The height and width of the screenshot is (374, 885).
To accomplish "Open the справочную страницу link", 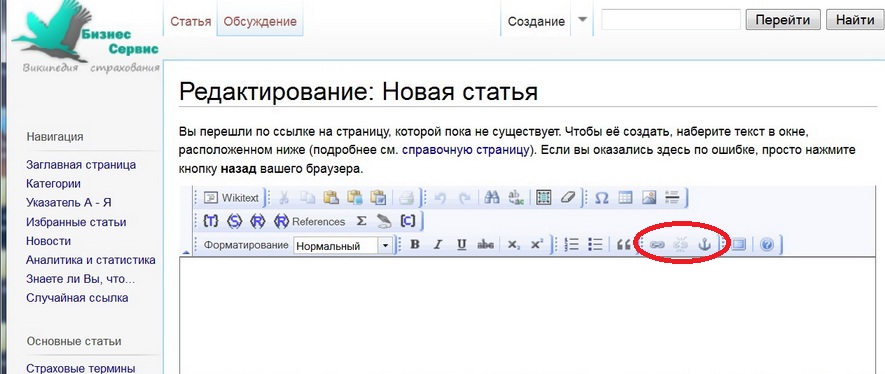I will (x=466, y=151).
